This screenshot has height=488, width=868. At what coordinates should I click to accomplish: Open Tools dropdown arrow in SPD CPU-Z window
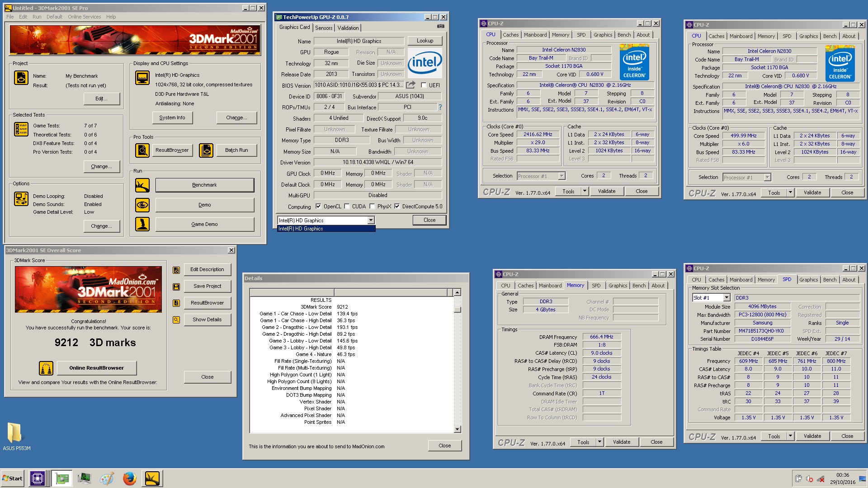point(790,436)
